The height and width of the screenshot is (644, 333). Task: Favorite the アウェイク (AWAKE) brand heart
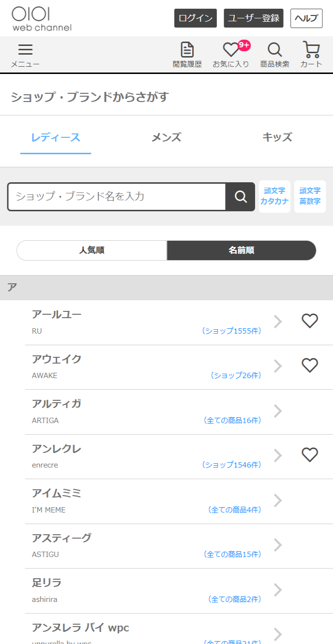click(x=310, y=366)
